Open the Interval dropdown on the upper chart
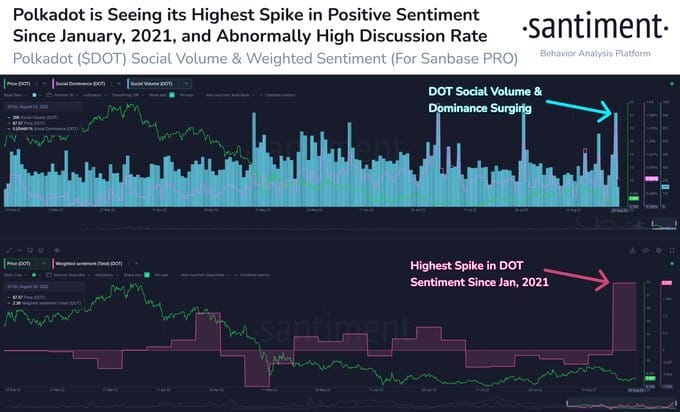Viewport: 680px width, 412px height. [x=65, y=95]
